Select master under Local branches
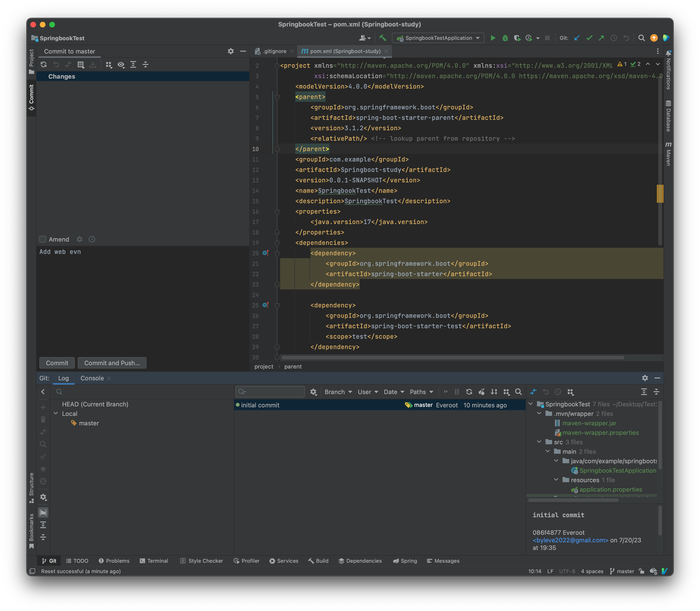The height and width of the screenshot is (611, 700). (89, 423)
